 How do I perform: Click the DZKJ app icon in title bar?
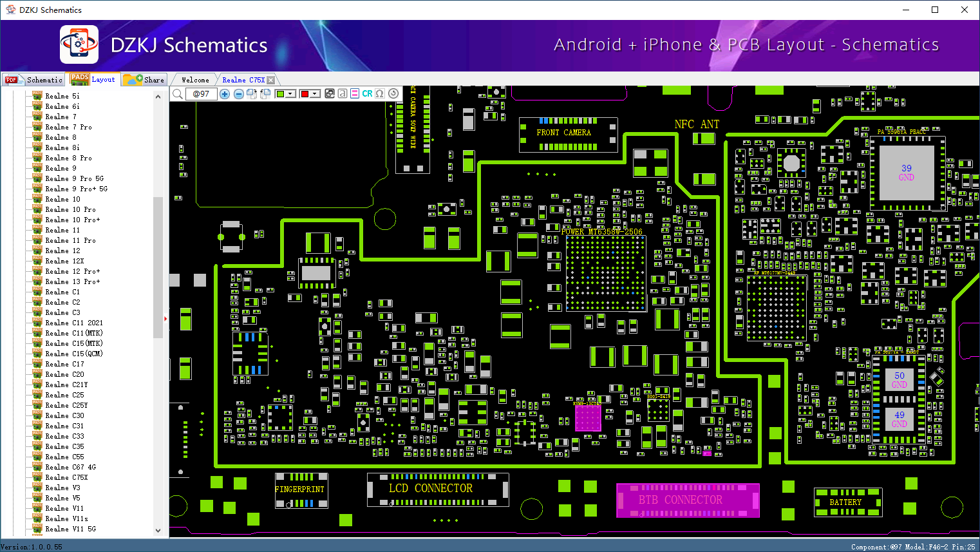(10, 10)
